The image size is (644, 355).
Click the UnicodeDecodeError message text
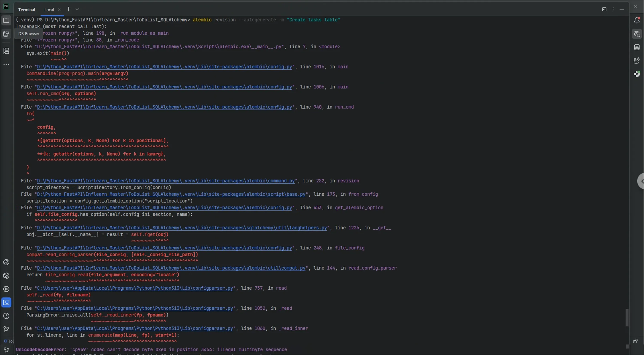click(152, 350)
